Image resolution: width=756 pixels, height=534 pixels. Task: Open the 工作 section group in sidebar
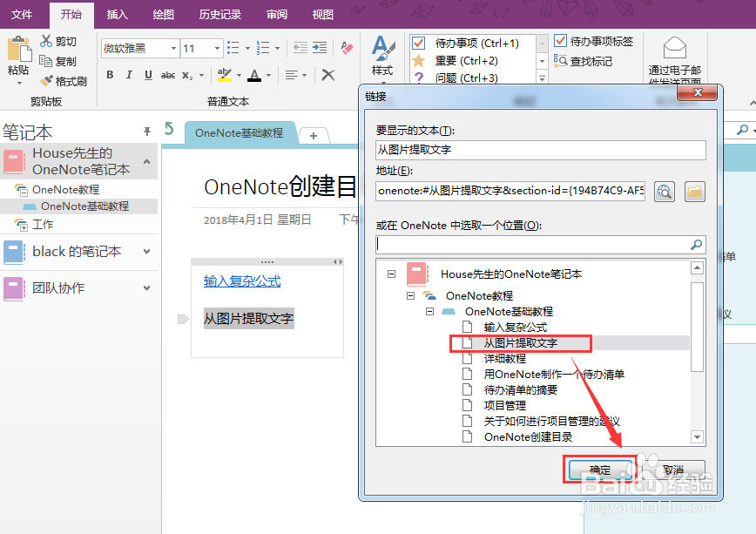(43, 224)
